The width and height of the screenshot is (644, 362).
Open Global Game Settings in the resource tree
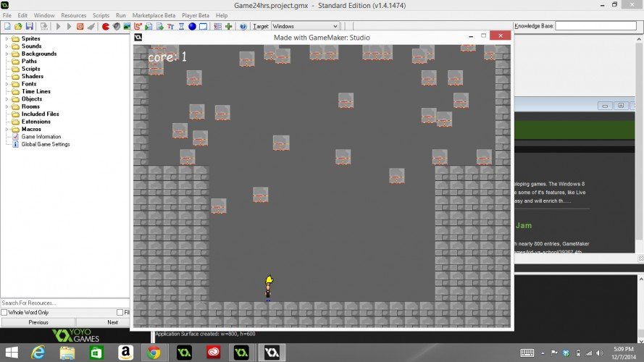[x=46, y=144]
